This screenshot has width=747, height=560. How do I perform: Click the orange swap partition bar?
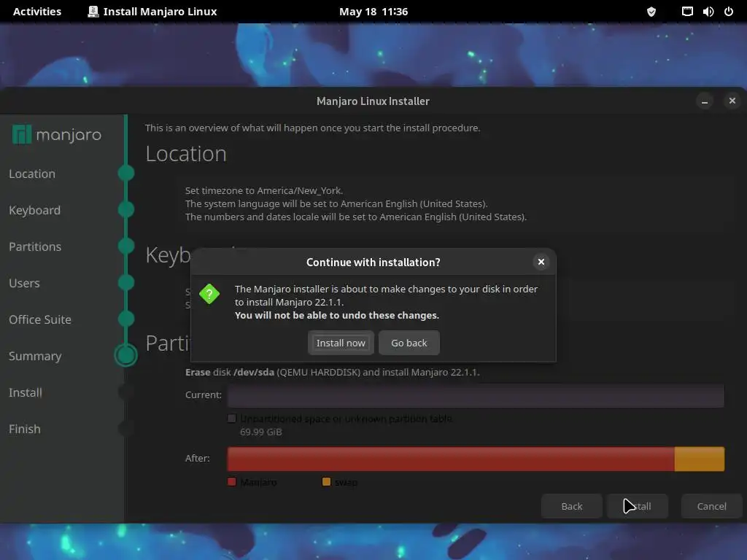(700, 459)
